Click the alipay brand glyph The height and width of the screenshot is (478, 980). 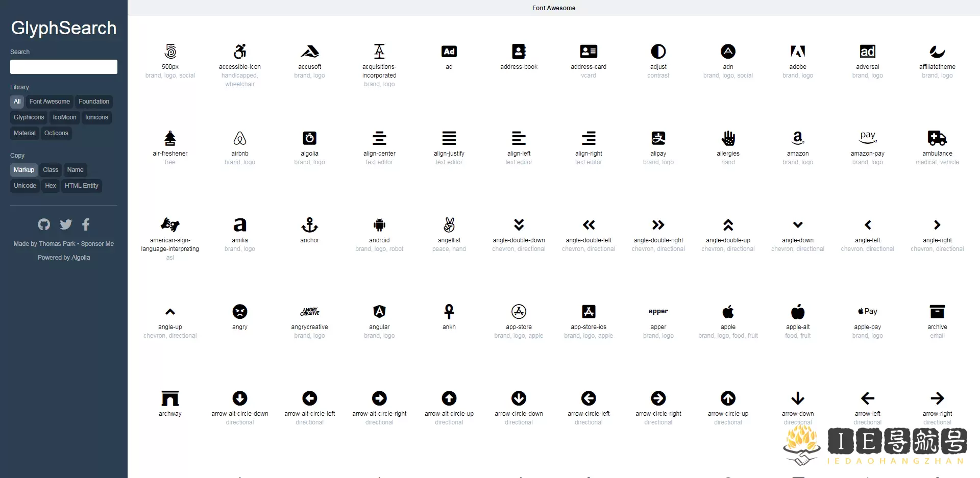point(658,138)
